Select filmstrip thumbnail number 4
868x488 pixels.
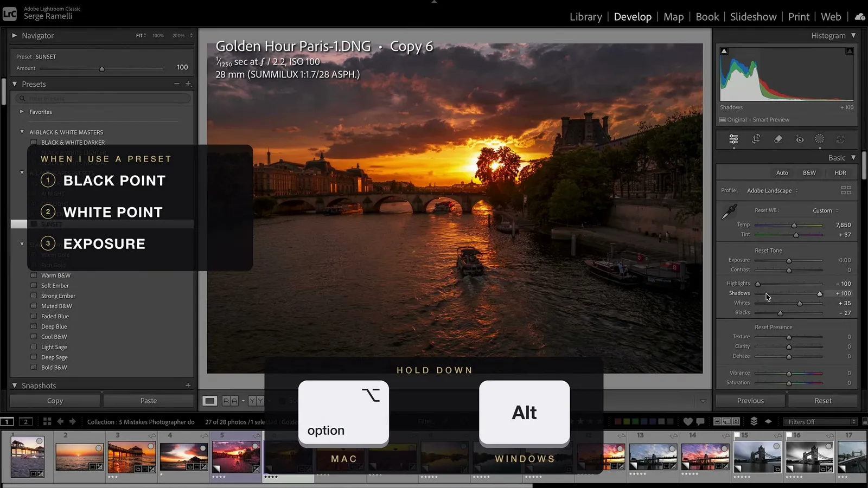tap(184, 455)
